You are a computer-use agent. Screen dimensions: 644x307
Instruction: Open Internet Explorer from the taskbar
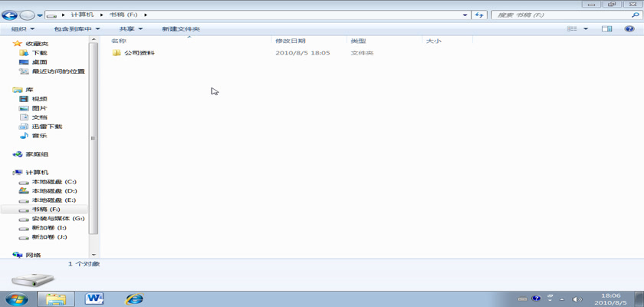coord(134,298)
